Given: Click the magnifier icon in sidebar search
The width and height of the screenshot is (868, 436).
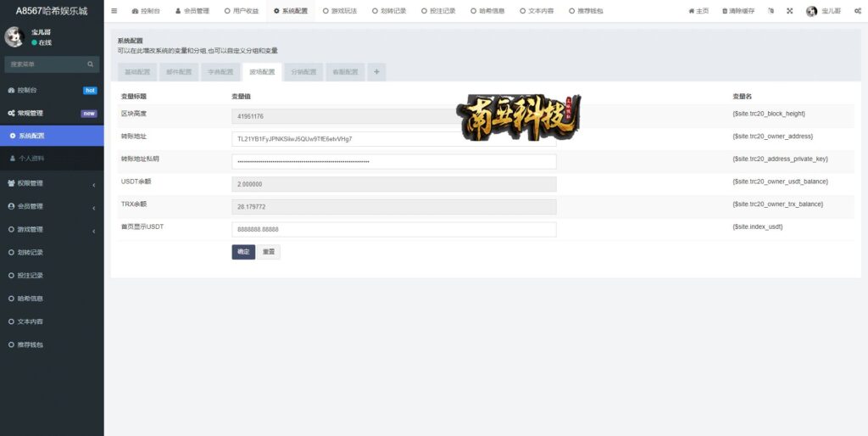Looking at the screenshot, I should tap(90, 64).
